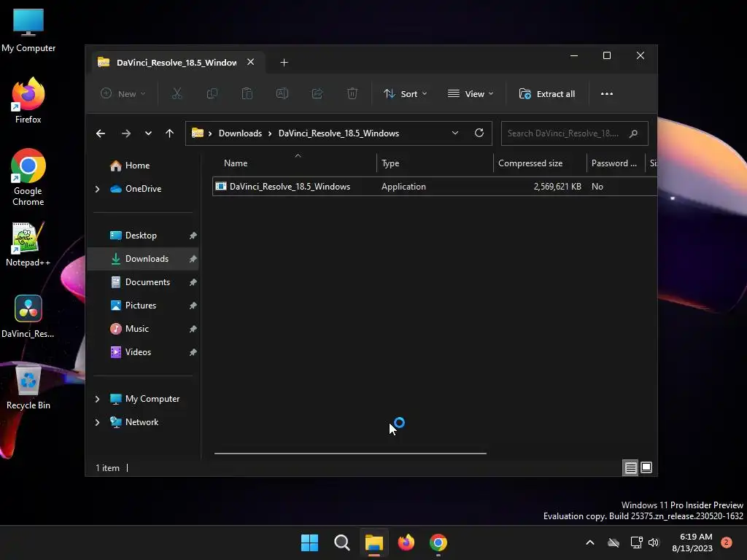Select Music in the navigation pane

click(136, 329)
